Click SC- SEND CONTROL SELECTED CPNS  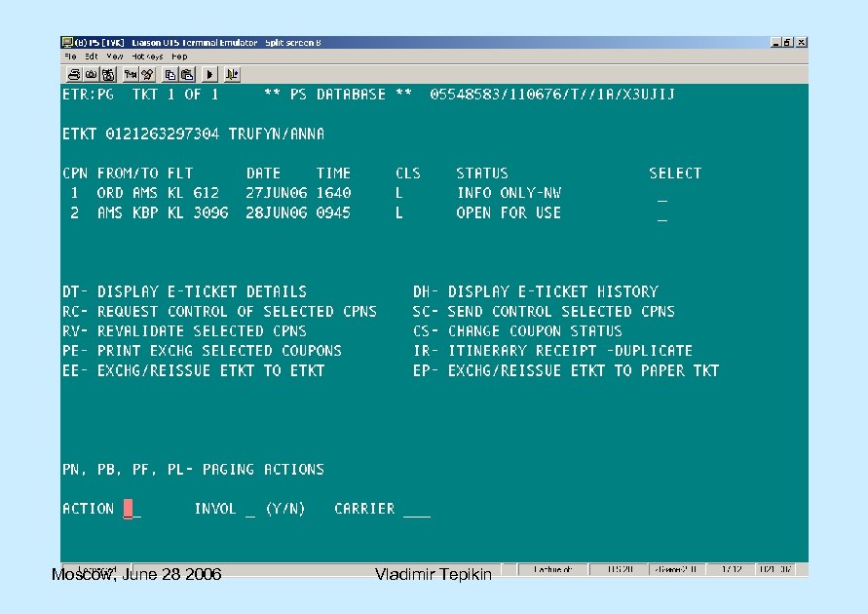pyautogui.click(x=544, y=312)
